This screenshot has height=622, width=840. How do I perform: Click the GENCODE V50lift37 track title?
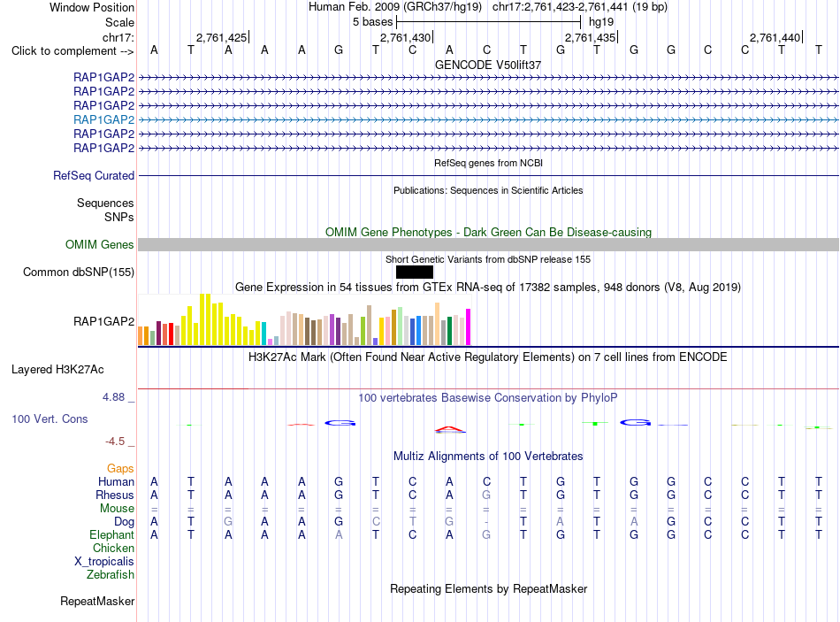488,65
